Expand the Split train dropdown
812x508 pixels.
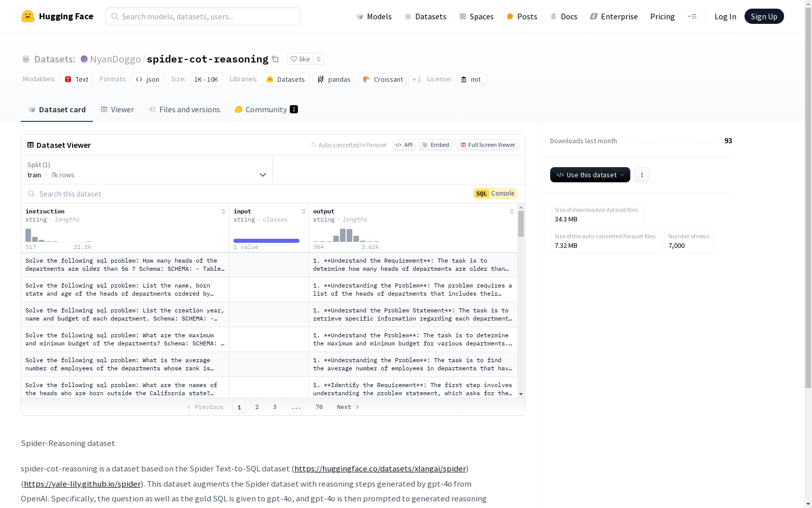coord(147,170)
